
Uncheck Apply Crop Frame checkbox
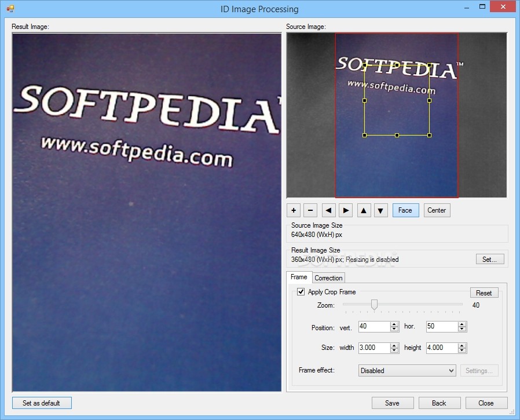[301, 291]
